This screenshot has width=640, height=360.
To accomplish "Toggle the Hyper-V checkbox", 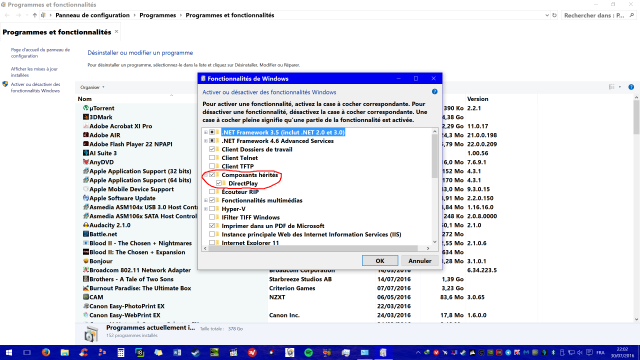I will tap(212, 209).
